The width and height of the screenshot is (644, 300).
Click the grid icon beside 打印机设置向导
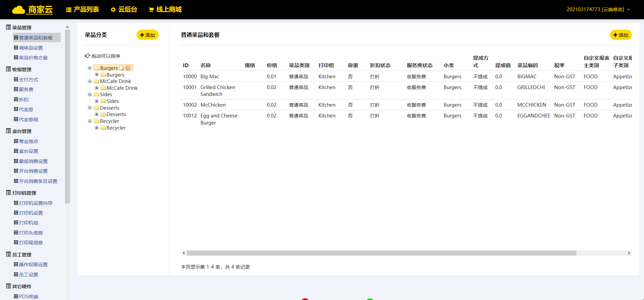[x=16, y=203]
